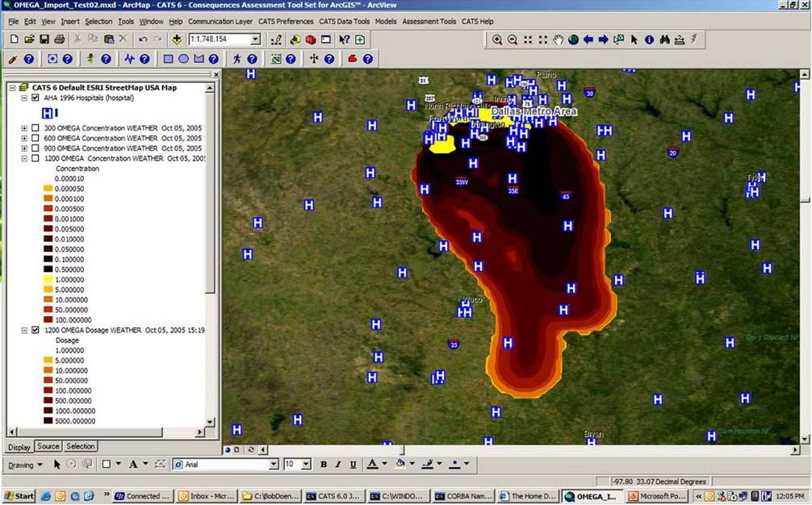Enable the 300 OMEGA Concentration layer

point(36,127)
